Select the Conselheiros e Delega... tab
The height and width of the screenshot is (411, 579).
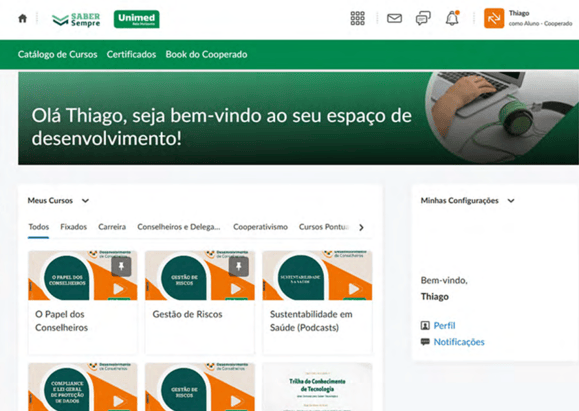click(179, 227)
